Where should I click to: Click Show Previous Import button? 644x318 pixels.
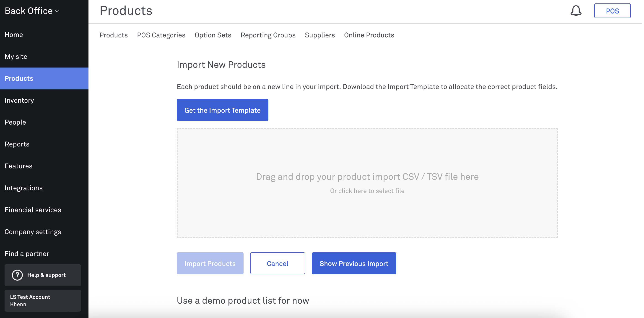[x=354, y=263]
